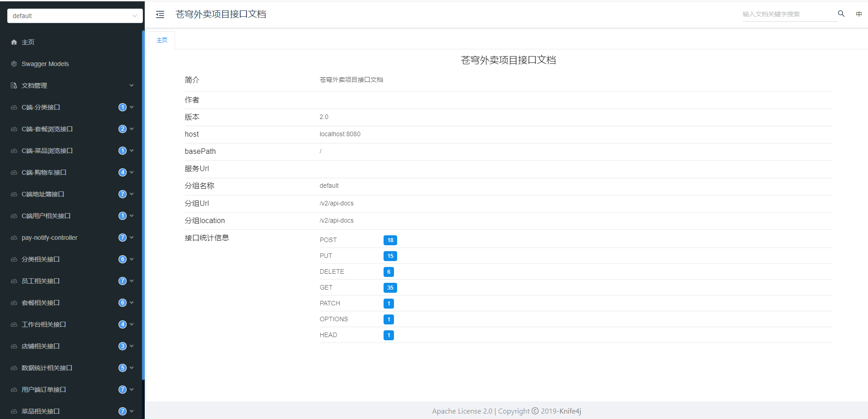Click the cloud icon beside C端用户相关接口

coord(14,216)
